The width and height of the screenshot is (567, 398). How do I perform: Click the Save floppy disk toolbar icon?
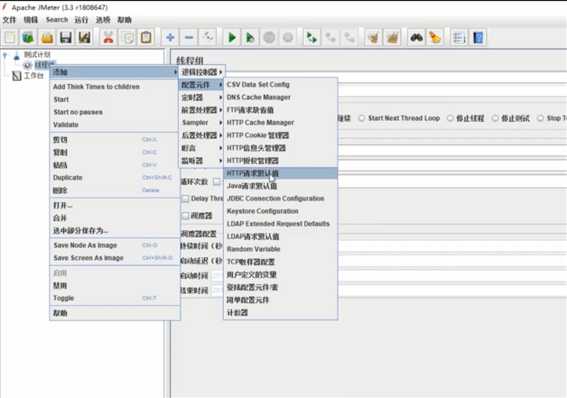click(x=65, y=38)
